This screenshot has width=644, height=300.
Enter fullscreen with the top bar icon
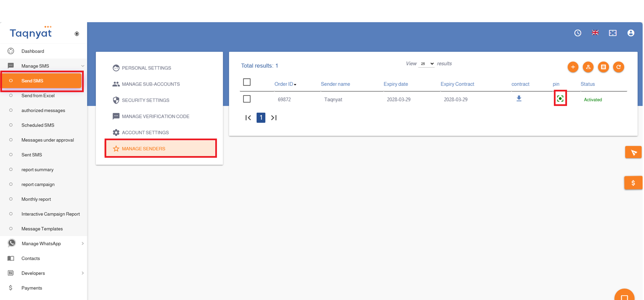tap(613, 33)
